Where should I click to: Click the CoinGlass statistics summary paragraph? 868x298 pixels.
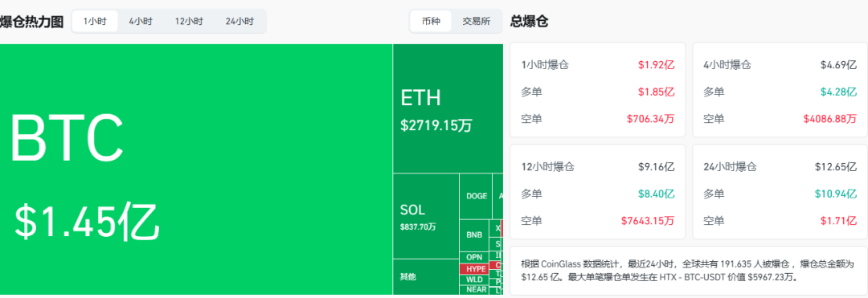click(687, 271)
